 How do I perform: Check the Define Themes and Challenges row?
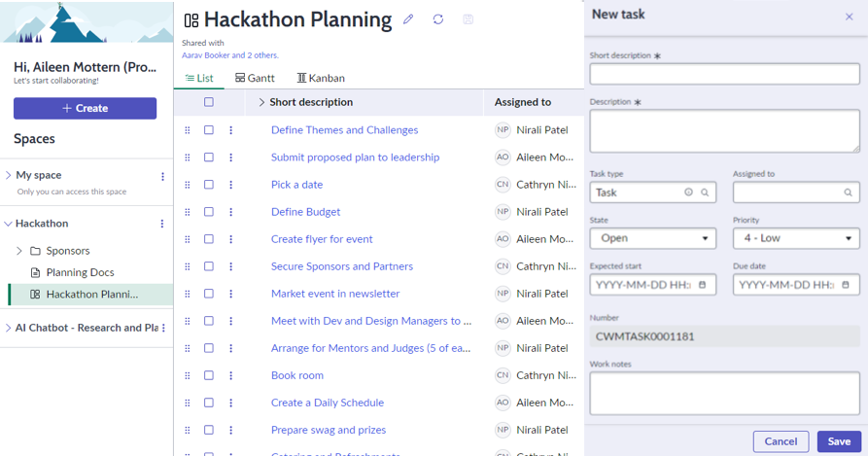[209, 130]
